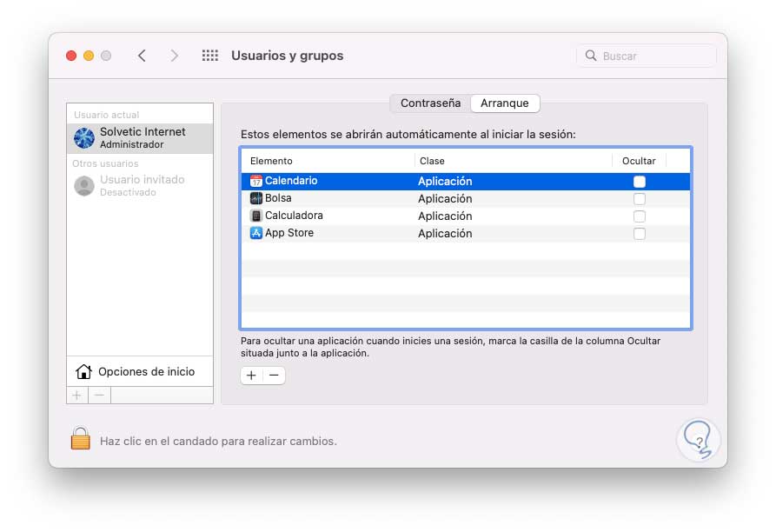This screenshot has height=532, width=776.
Task: Select Usuario invitado in sidebar
Action: [140, 186]
